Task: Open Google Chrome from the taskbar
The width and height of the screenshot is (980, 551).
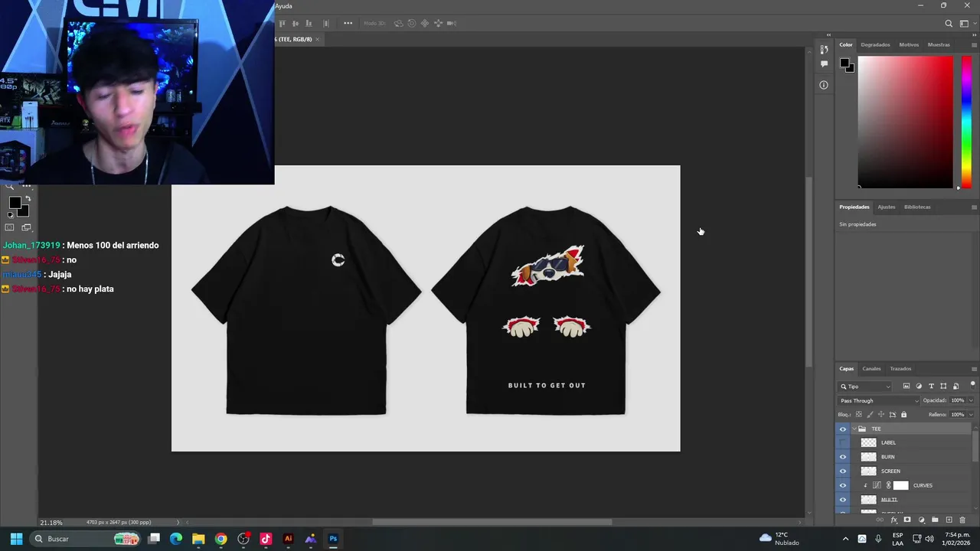Action: (x=220, y=539)
